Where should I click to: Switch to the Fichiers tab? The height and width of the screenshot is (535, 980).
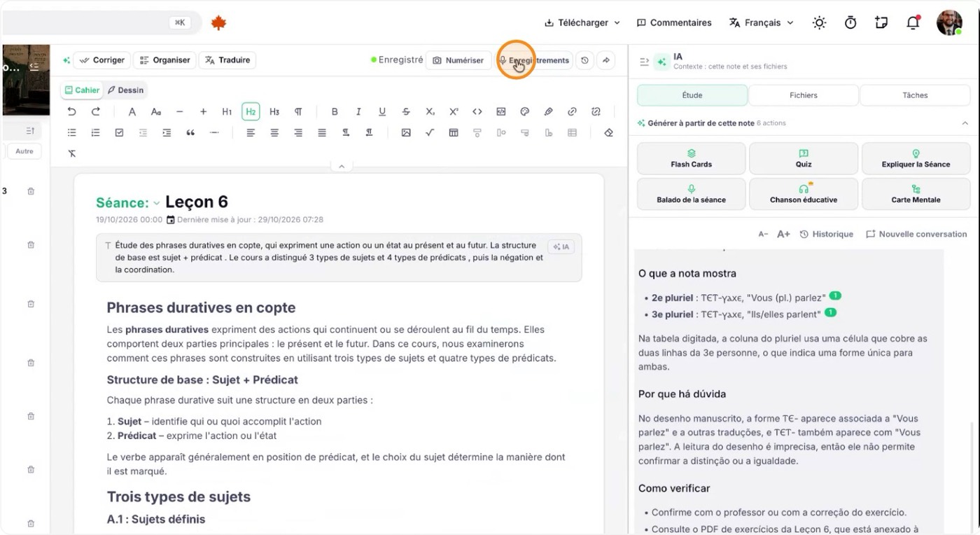(804, 95)
